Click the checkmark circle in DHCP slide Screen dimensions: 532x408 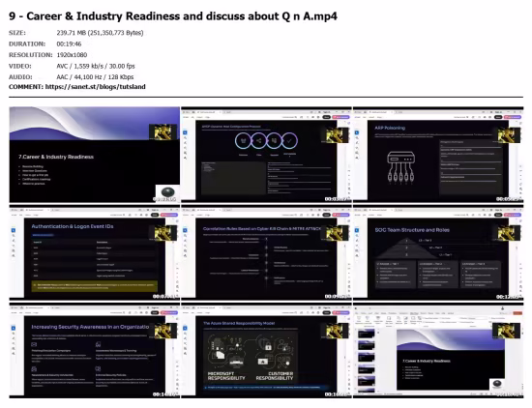pyautogui.click(x=289, y=141)
